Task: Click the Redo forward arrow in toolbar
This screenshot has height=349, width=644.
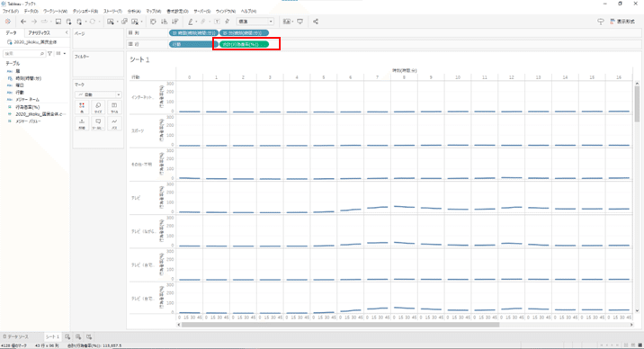Action: [x=34, y=22]
